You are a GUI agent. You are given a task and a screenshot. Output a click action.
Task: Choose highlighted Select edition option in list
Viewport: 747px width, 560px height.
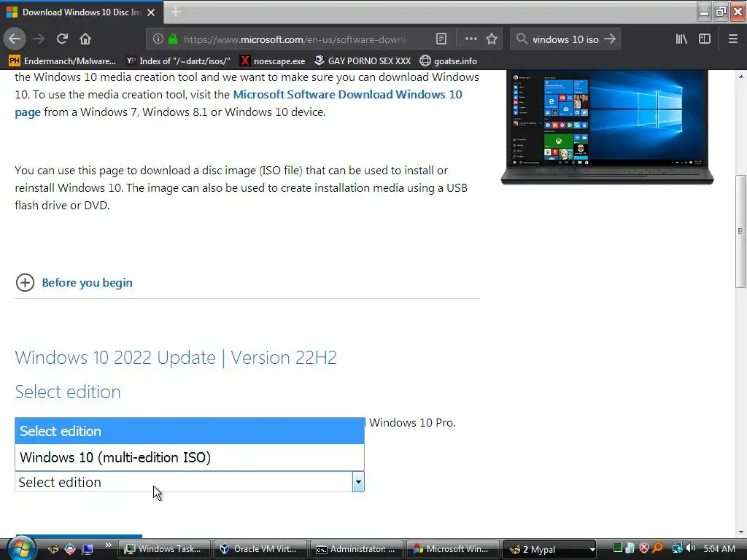(x=190, y=431)
